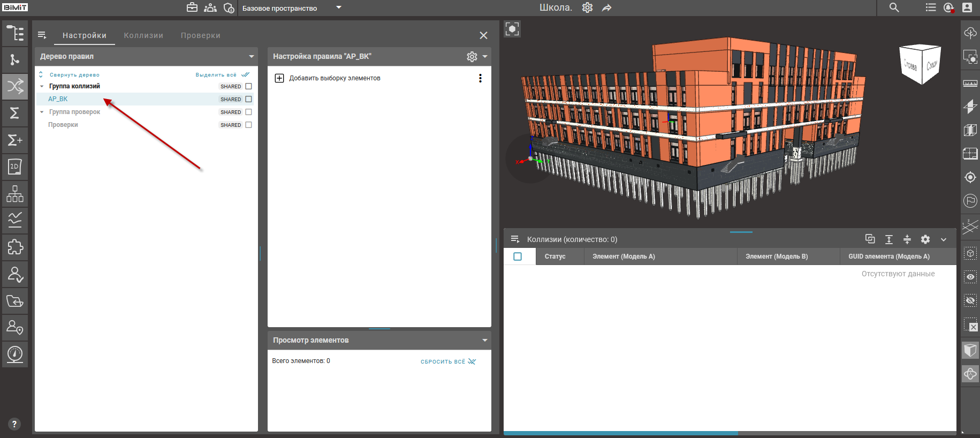Collapse the Группа проверок tree node
The image size is (980, 438).
pyautogui.click(x=42, y=112)
